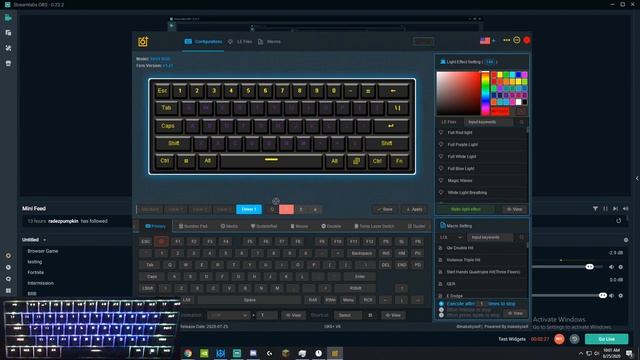
Task: Click the green Static light effect button
Action: [x=465, y=209]
